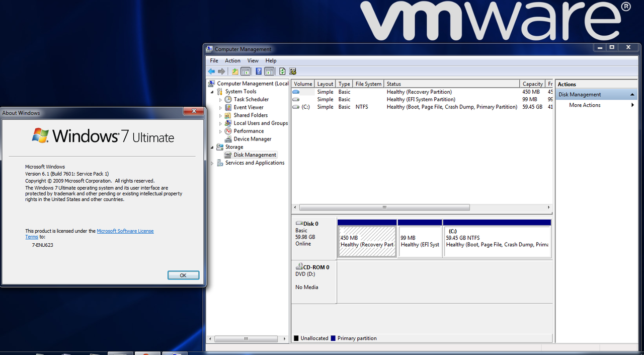Screen dimensions: 644x355
Task: Expand the Task Scheduler node
Action: [x=220, y=100]
